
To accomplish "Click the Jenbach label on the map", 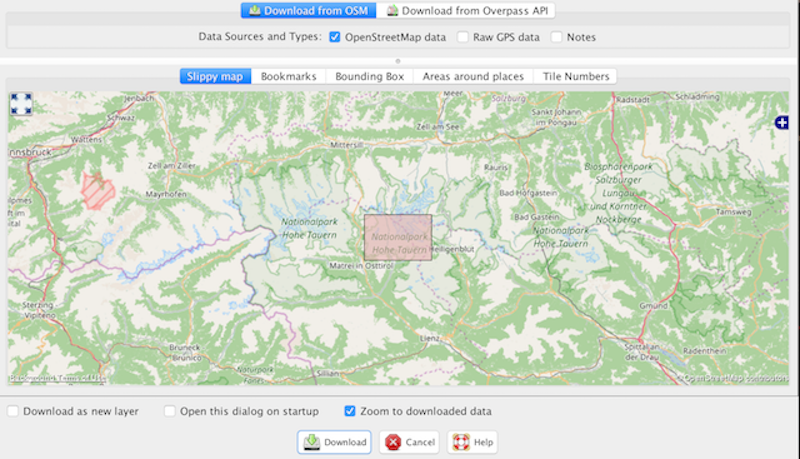I will 139,98.
